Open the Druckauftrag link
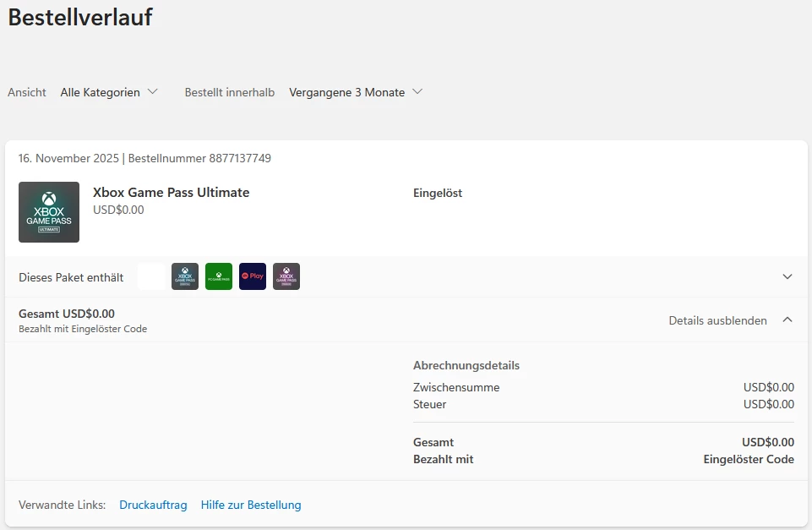 (x=153, y=505)
